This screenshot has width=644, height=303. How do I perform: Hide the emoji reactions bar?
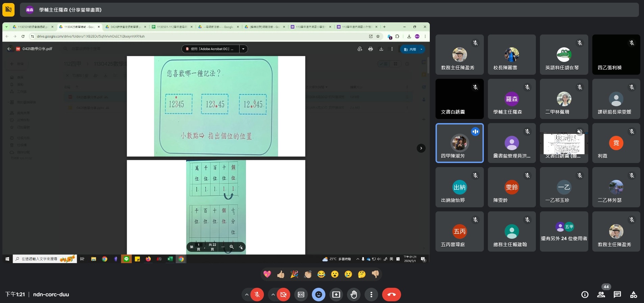(x=319, y=295)
